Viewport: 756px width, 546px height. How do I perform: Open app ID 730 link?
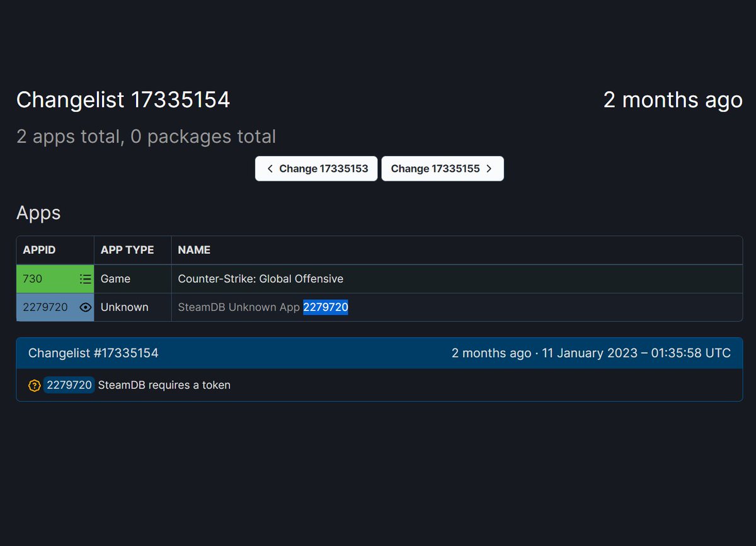point(33,279)
